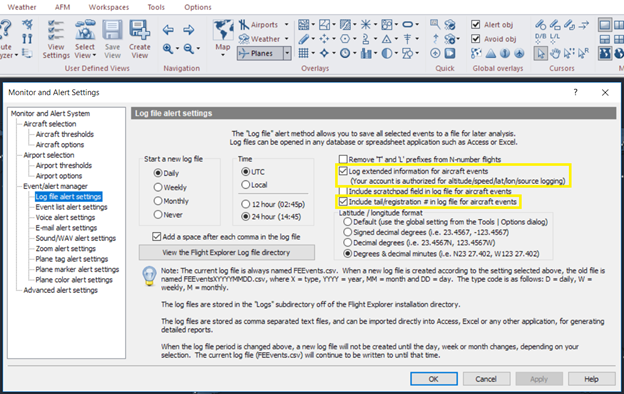Expand the Planes dropdown arrow
The width and height of the screenshot is (624, 394).
(x=287, y=53)
